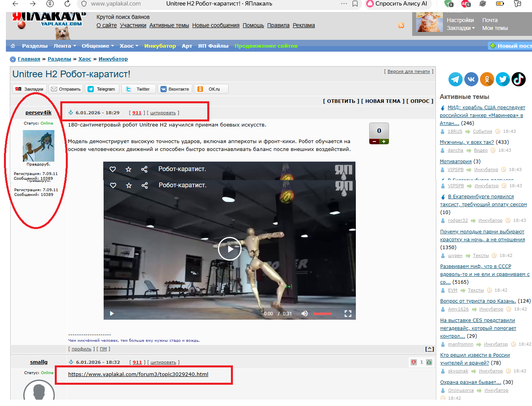Viewport: 532px width, 406px height.
Task: Click the anchor icon on smallg's post
Action: (71, 362)
